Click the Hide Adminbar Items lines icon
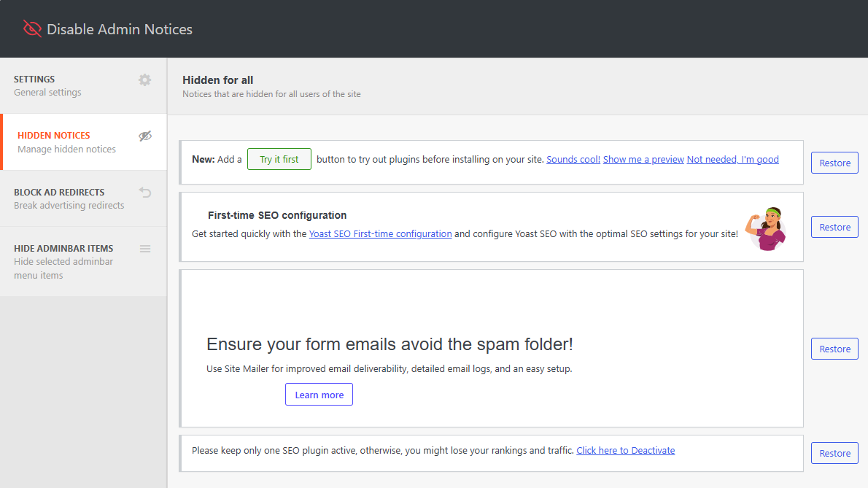868x488 pixels. (x=145, y=249)
